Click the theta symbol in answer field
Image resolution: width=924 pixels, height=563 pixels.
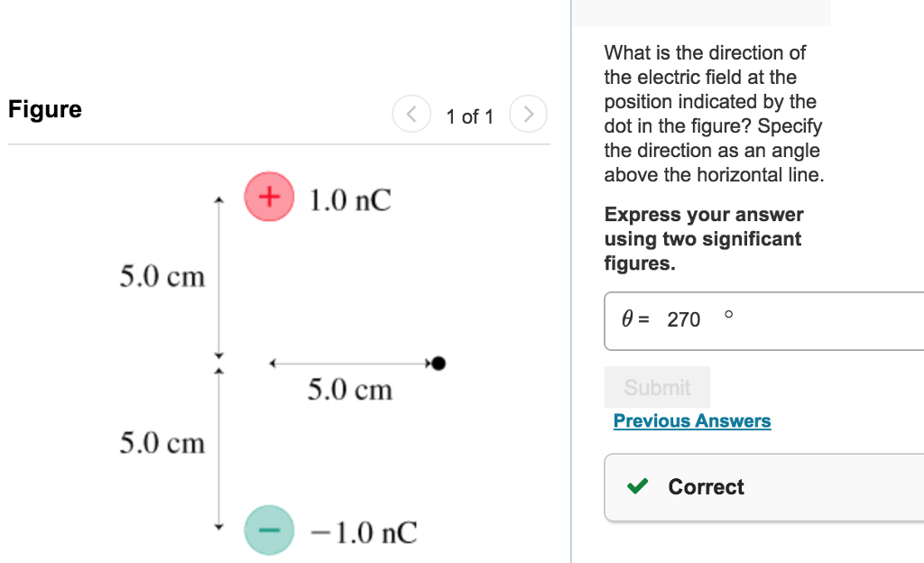tap(627, 319)
